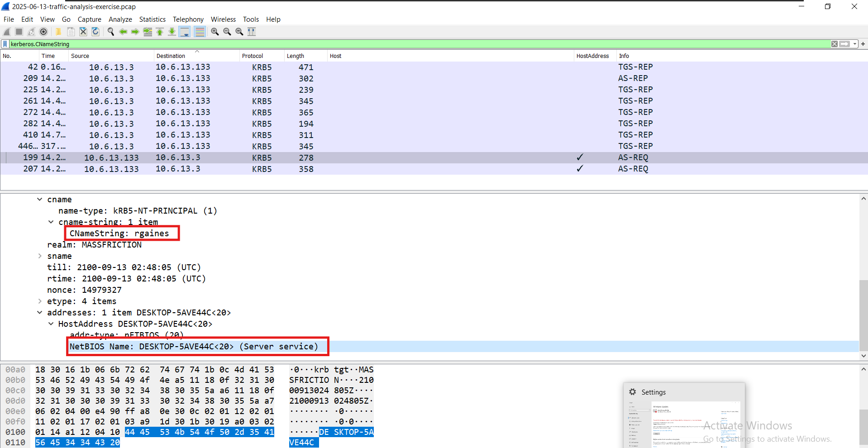Click the filter bookmark icon
Image resolution: width=868 pixels, height=448 pixels.
pyautogui.click(x=5, y=44)
